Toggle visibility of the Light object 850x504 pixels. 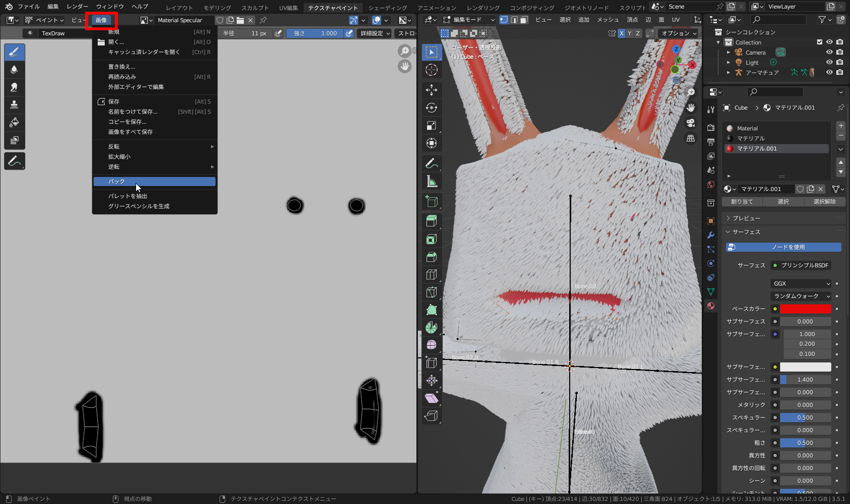tap(829, 62)
